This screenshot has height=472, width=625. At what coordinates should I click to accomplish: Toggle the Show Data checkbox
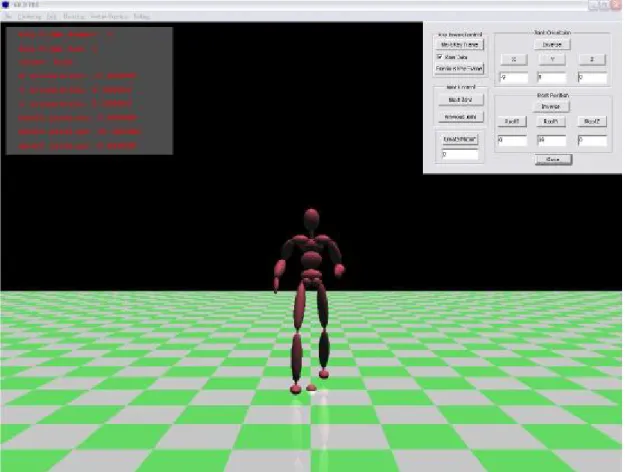click(440, 57)
